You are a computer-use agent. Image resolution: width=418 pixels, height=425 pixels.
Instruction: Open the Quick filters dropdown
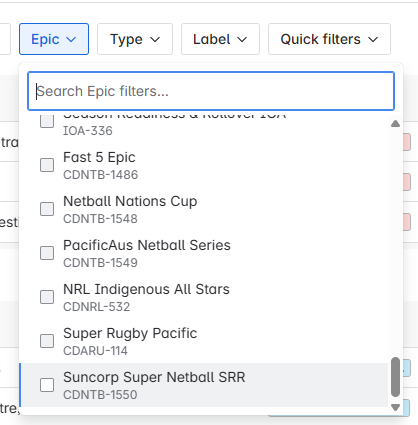tap(329, 39)
